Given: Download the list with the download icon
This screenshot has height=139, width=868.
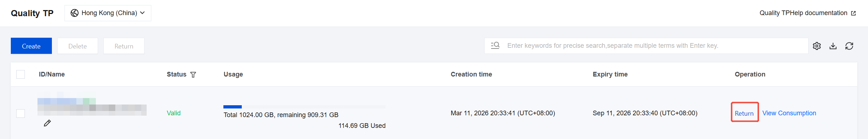Looking at the screenshot, I should click(833, 46).
